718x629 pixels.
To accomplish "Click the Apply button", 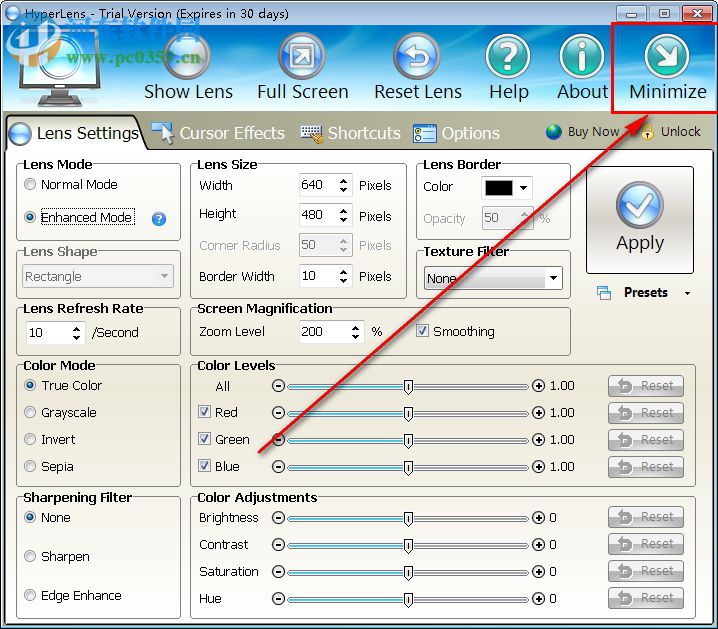I will coord(640,220).
